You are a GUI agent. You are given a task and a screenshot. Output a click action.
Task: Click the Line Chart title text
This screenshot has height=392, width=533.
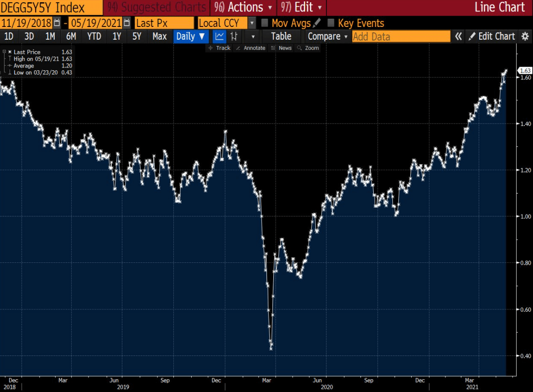[500, 7]
